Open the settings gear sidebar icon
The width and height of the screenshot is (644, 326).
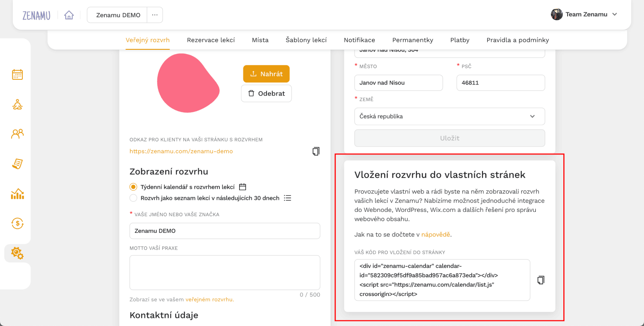point(17,253)
